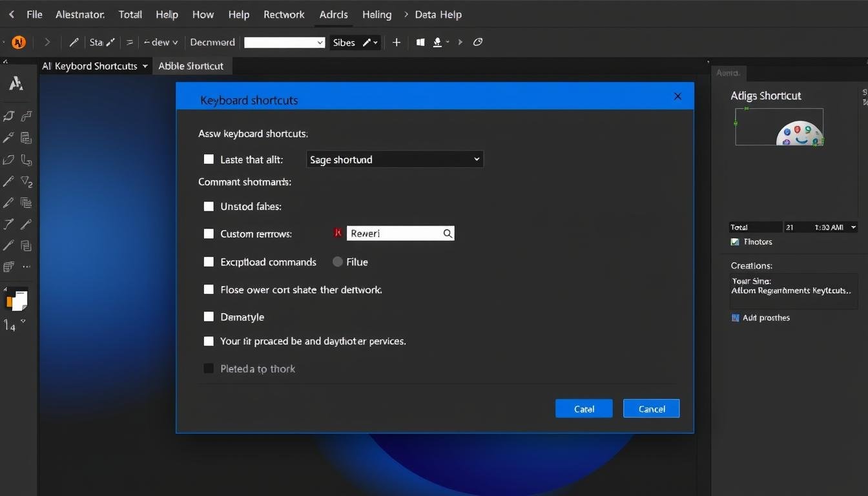Open the three-dots more tools icon
868x496 pixels.
tap(26, 266)
